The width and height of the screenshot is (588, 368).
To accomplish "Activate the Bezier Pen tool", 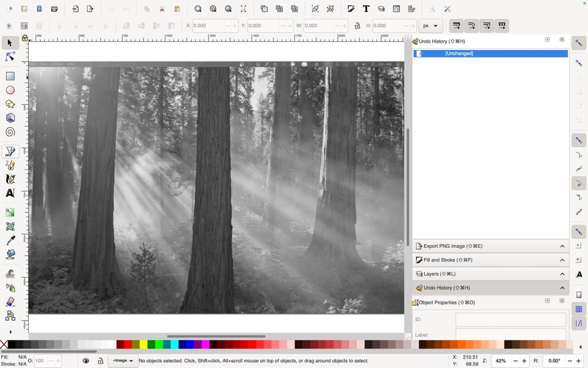I will coord(10,151).
